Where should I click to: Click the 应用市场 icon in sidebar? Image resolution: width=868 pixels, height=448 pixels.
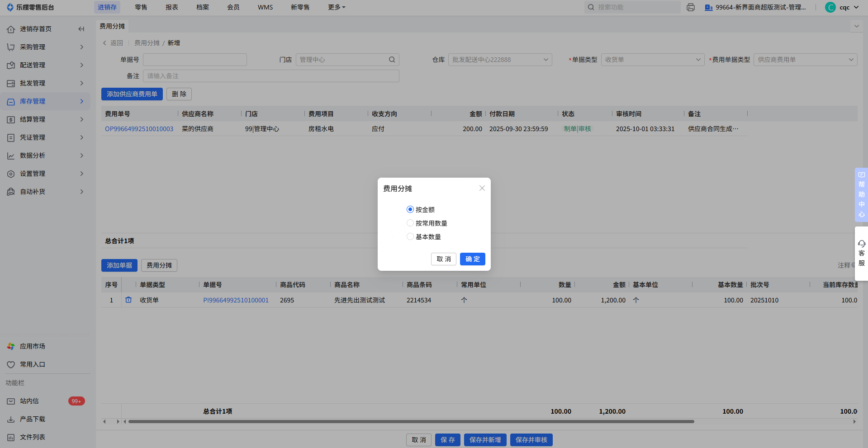click(x=11, y=346)
